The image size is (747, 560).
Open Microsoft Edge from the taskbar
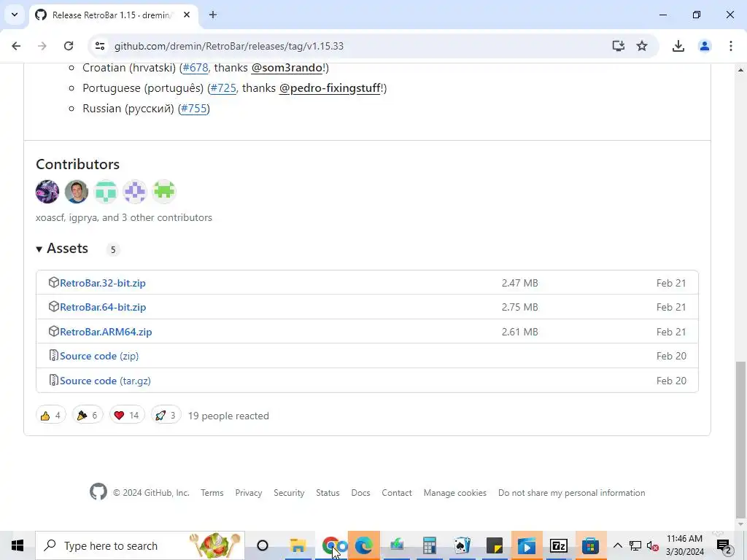click(x=364, y=545)
